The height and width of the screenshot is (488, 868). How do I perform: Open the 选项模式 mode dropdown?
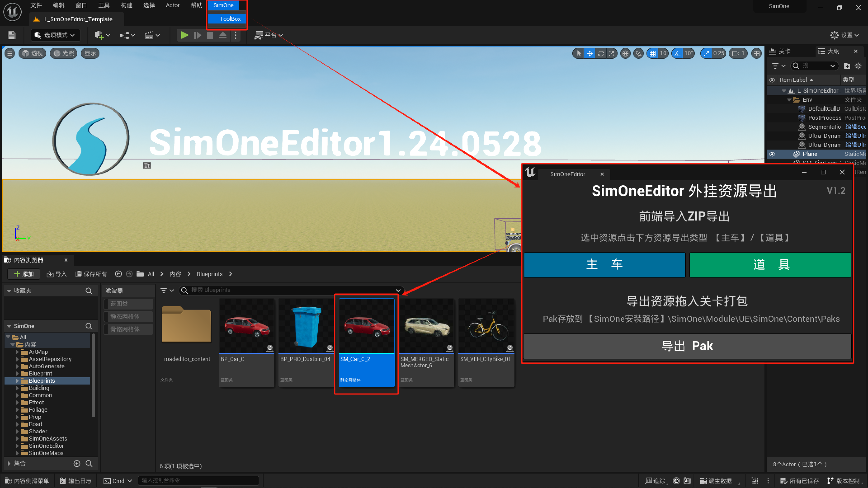pyautogui.click(x=56, y=35)
